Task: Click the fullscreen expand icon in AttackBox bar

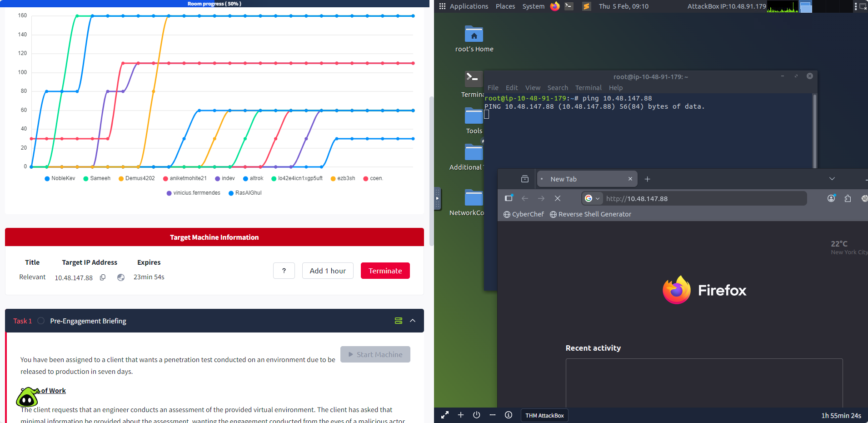Action: pos(444,415)
